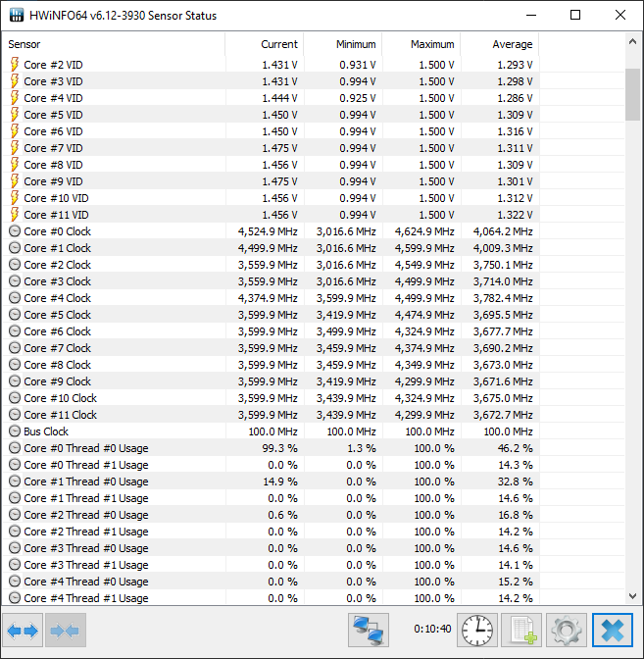
Task: Select the Core #11 Clock row label
Action: coord(61,415)
